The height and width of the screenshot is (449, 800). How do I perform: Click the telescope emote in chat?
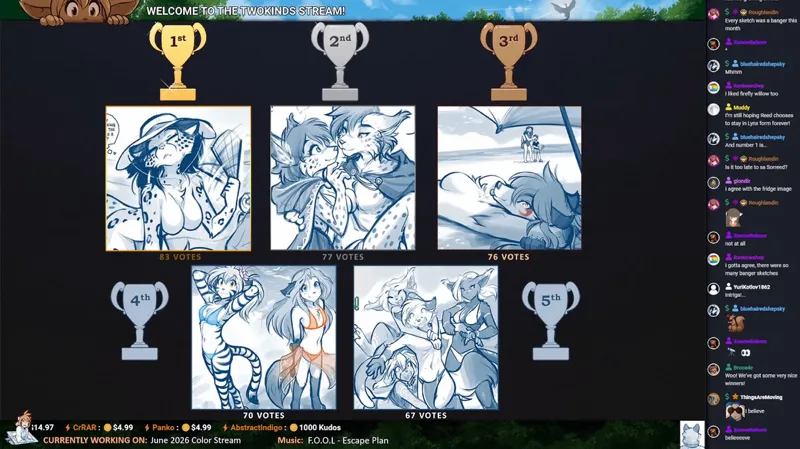tap(731, 352)
